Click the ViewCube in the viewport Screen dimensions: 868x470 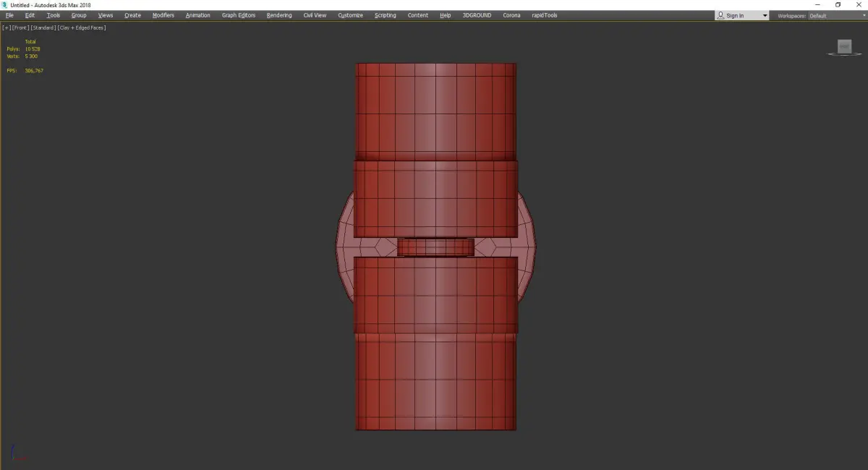[x=844, y=47]
